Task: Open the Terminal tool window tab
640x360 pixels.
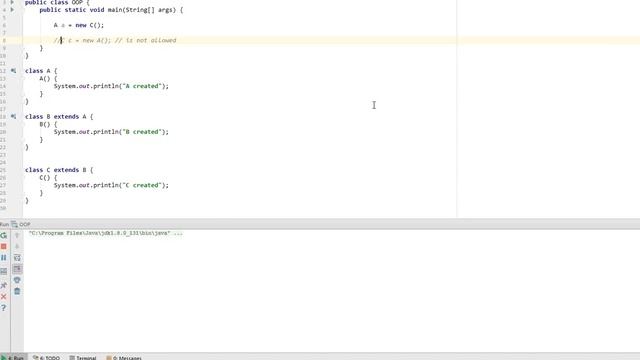Action: tap(83, 358)
